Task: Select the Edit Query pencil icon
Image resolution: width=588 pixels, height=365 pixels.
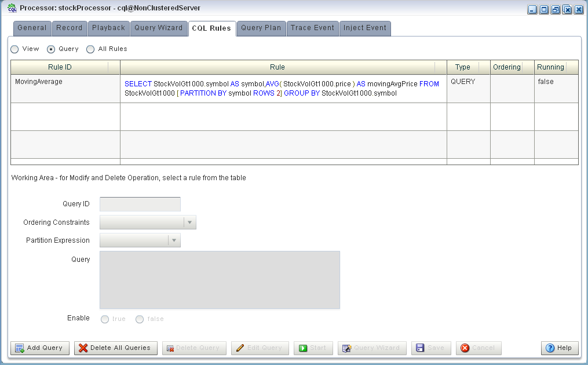Action: [x=240, y=348]
